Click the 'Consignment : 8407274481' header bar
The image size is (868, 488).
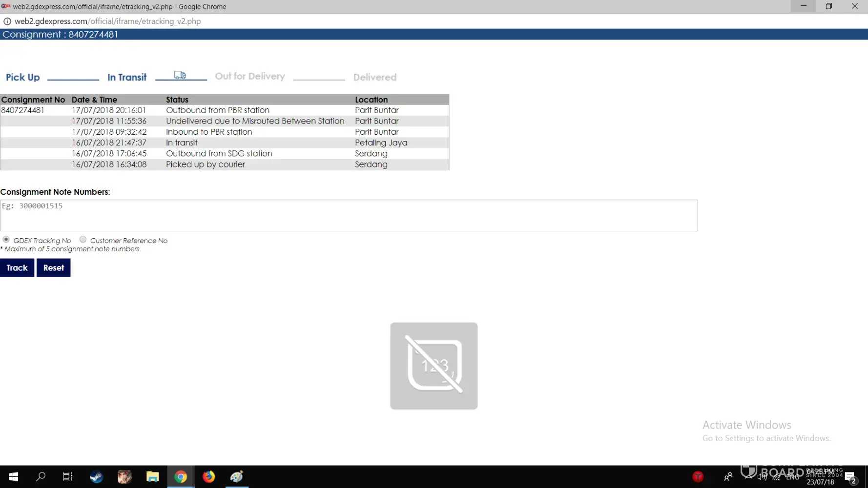(434, 34)
